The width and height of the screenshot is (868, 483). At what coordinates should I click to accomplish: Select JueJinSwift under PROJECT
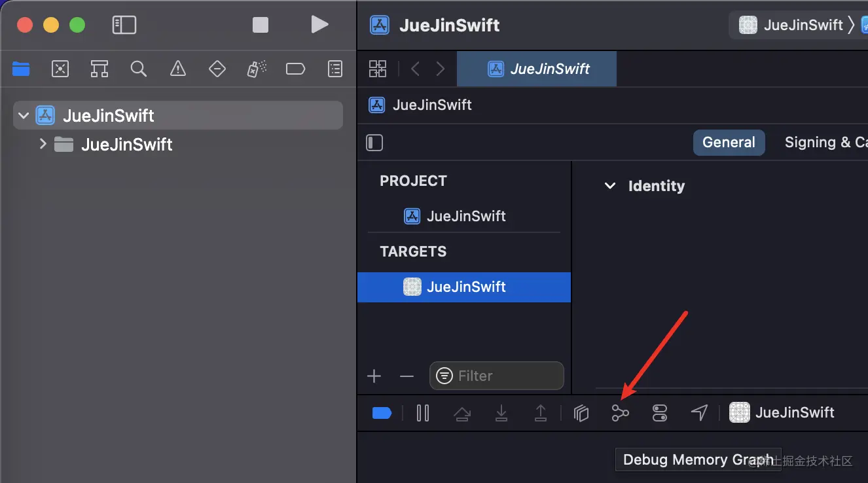(455, 216)
